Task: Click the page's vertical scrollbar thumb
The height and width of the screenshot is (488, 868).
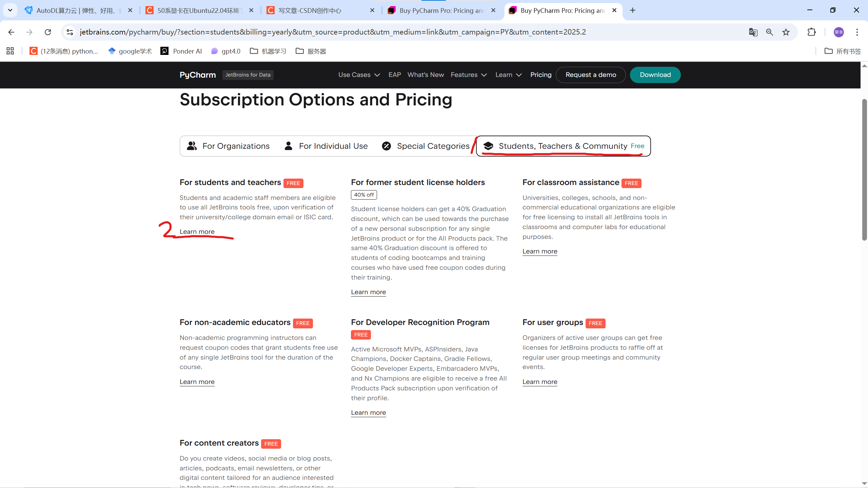Action: (864, 169)
